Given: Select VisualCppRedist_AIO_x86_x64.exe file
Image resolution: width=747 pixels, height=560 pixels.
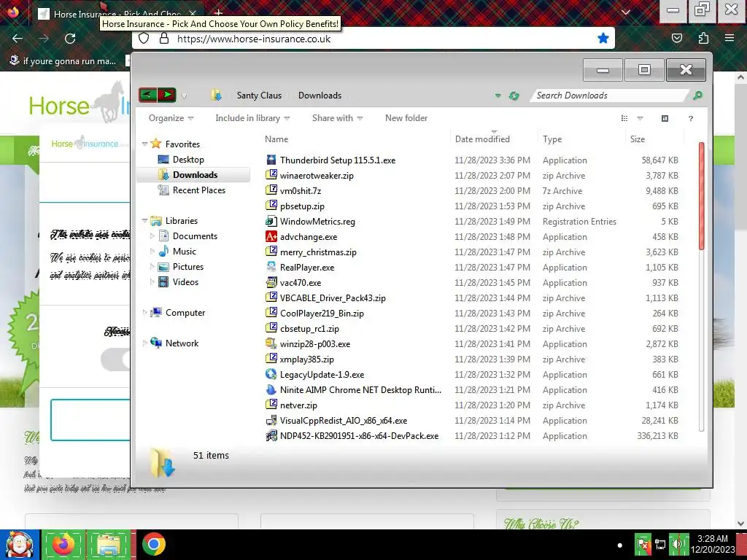Looking at the screenshot, I should (x=337, y=421).
